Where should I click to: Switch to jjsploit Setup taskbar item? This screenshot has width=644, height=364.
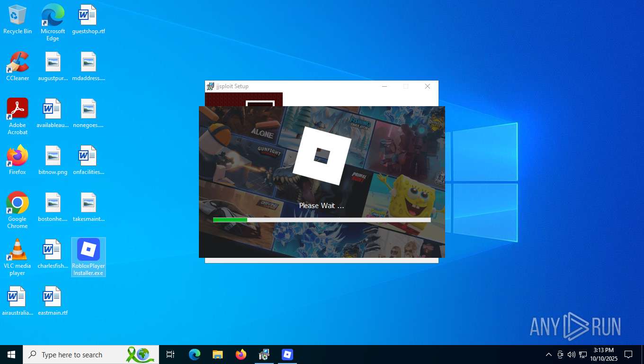coord(264,355)
